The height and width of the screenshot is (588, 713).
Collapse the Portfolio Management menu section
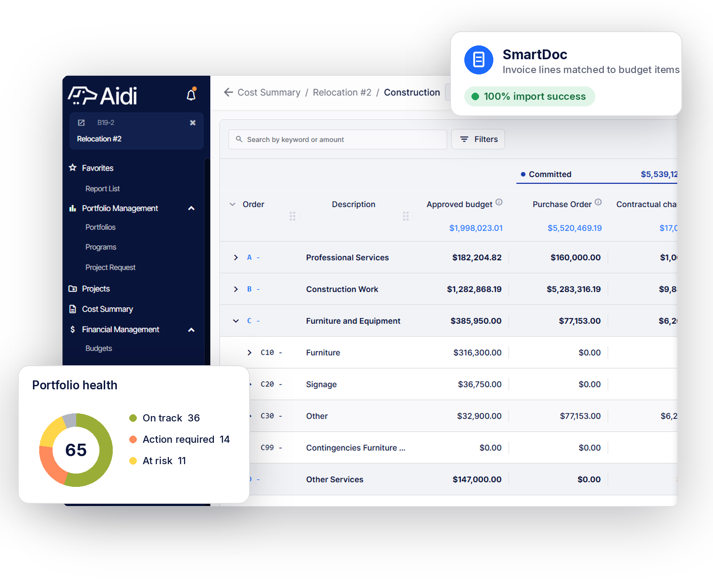point(192,208)
